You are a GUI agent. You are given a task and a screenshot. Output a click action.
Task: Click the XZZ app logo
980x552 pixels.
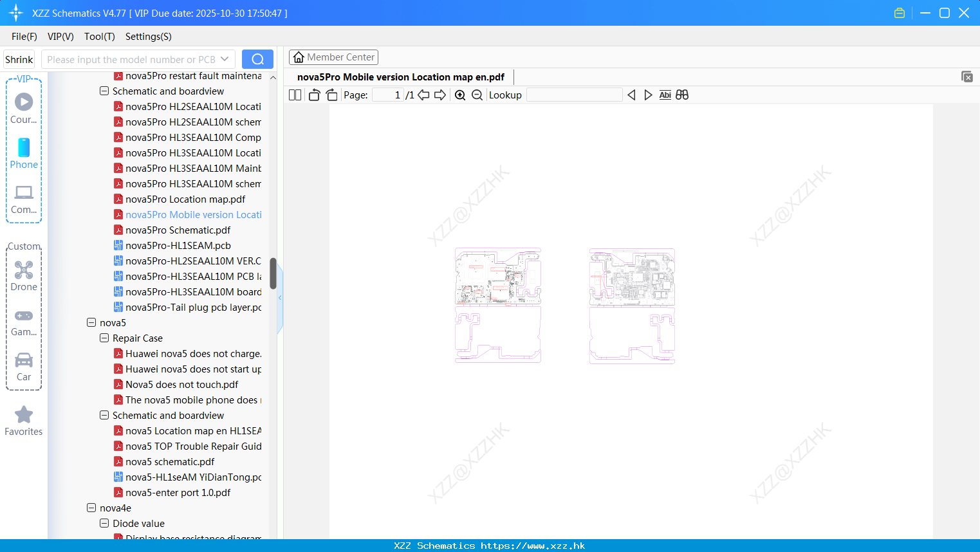16,13
